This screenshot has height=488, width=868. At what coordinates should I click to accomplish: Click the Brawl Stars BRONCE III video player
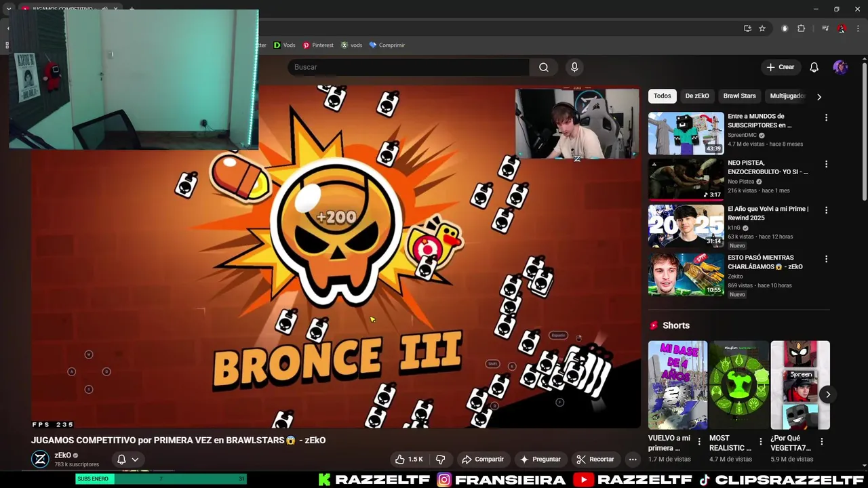336,258
